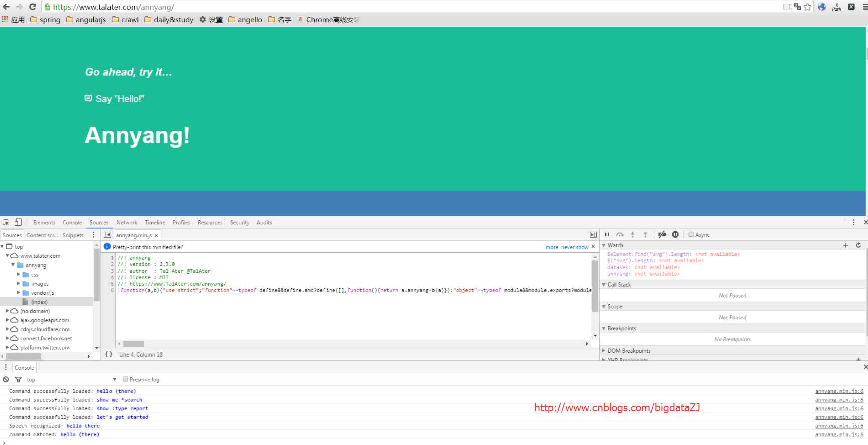Toggle device mode icon in DevTools

pyautogui.click(x=18, y=222)
